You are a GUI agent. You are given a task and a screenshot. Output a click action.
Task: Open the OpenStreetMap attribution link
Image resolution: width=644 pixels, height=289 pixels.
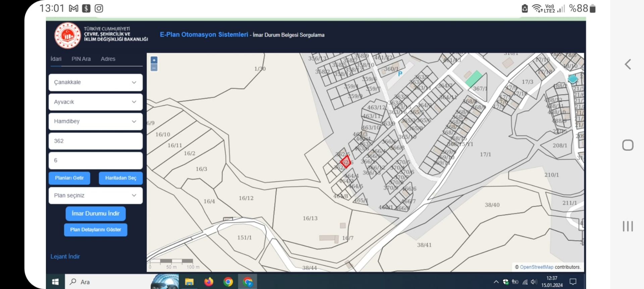click(x=536, y=267)
